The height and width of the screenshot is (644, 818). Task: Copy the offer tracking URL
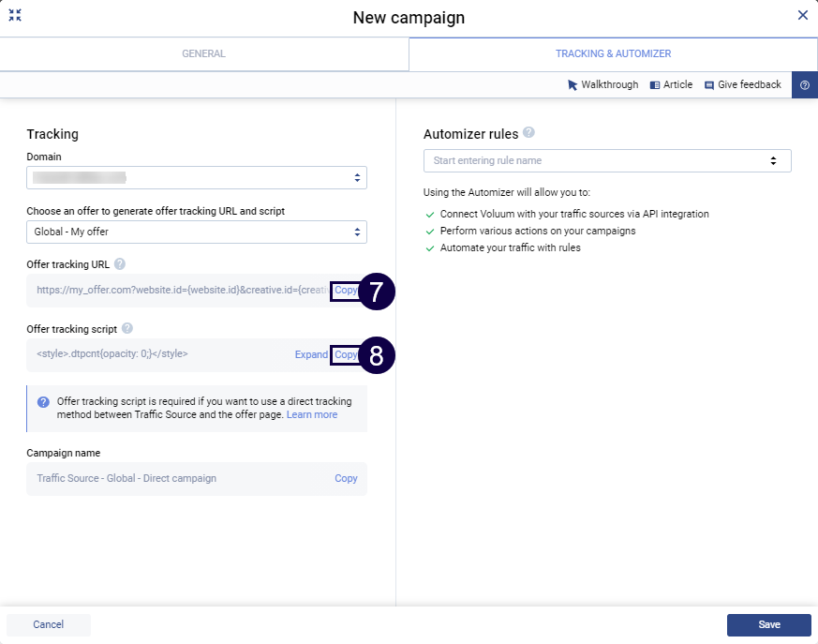346,291
